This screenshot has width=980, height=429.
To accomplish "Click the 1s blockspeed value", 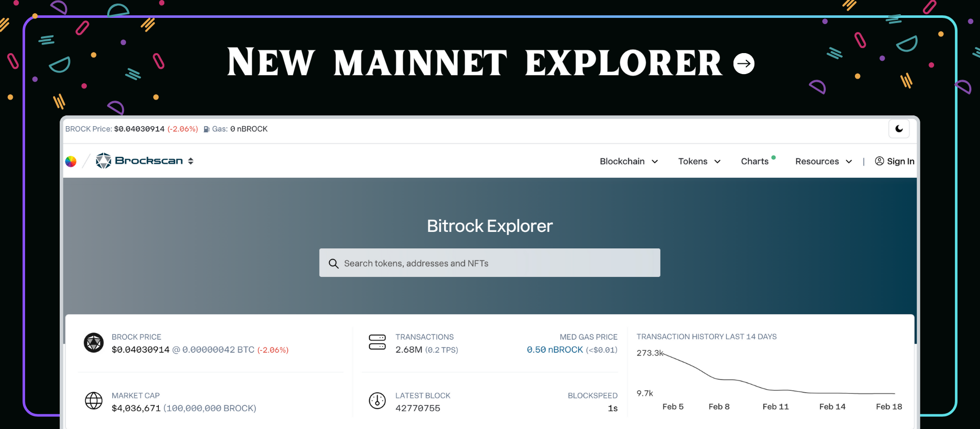I will click(612, 409).
